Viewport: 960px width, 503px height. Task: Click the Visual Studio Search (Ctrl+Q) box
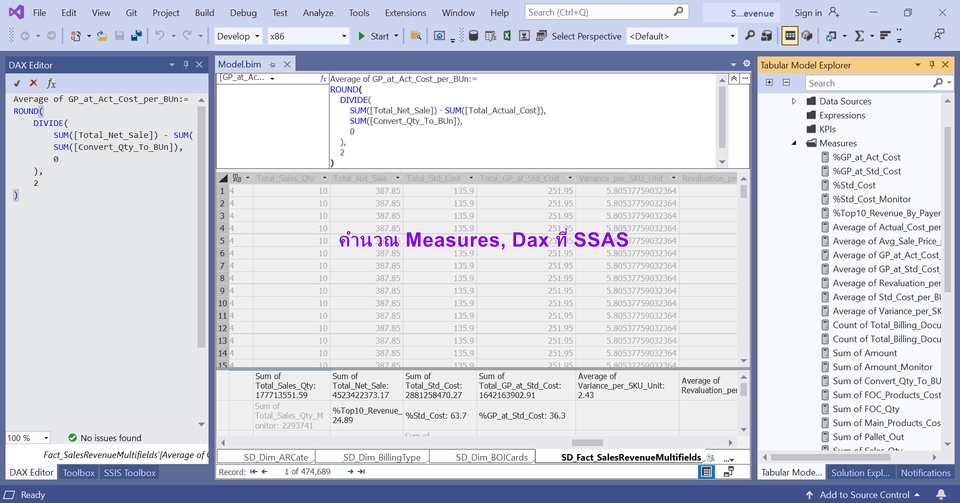point(606,12)
